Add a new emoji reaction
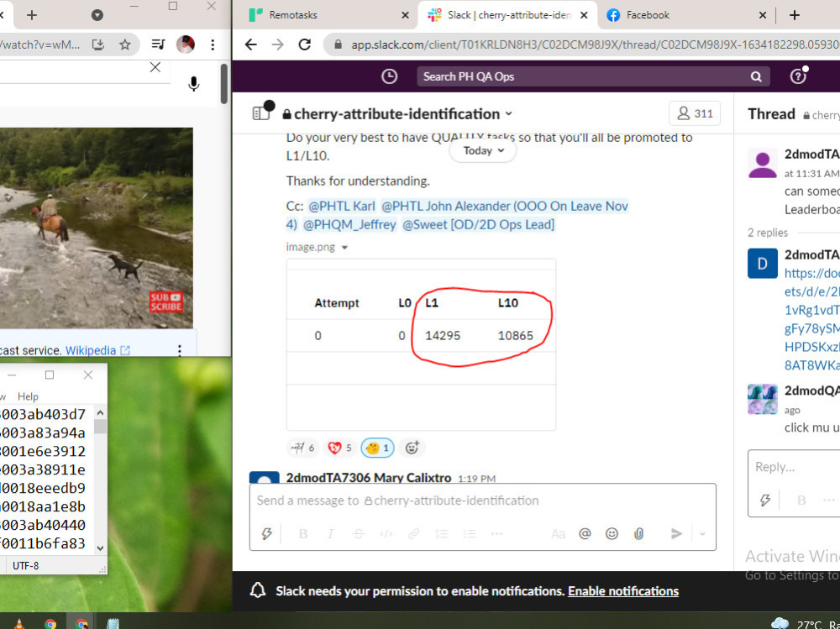 [x=412, y=448]
